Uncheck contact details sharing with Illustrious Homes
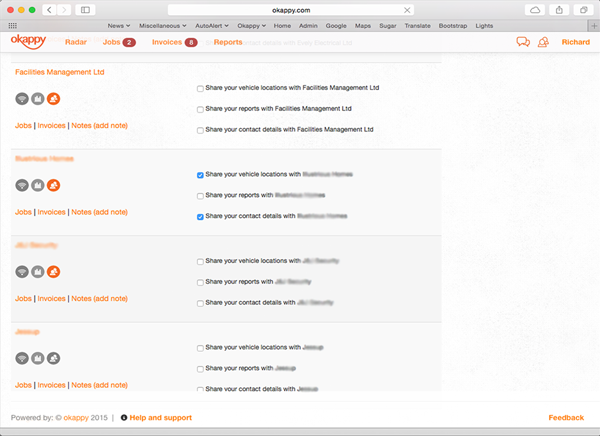600x436 pixels. [x=200, y=217]
